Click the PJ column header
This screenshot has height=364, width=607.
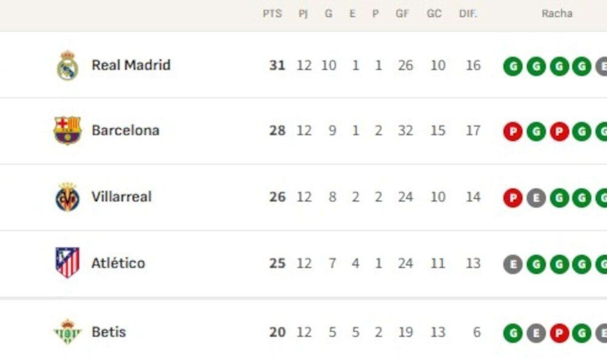(x=303, y=13)
